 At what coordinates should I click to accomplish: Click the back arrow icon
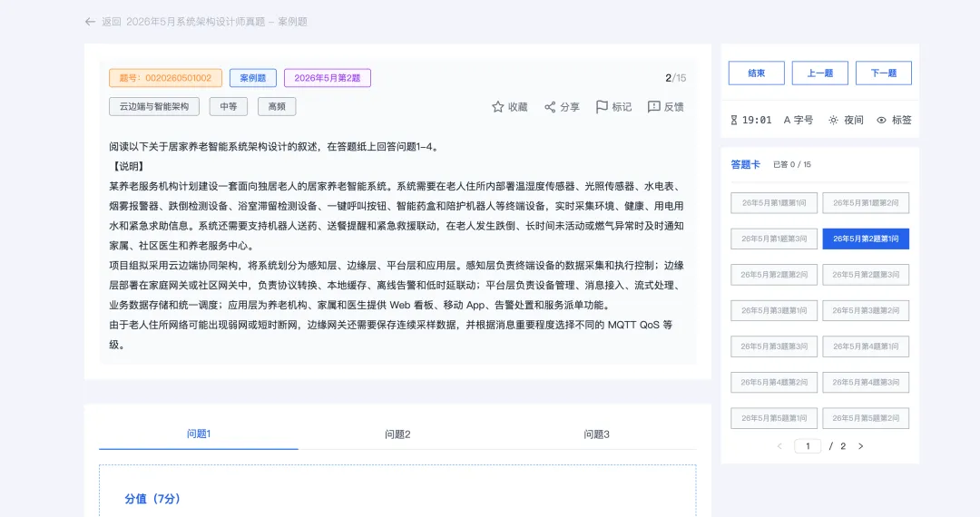point(90,22)
